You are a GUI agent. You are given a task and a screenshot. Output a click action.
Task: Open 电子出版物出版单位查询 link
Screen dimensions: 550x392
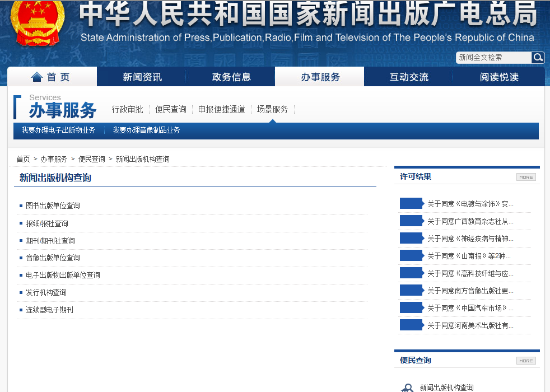(63, 276)
